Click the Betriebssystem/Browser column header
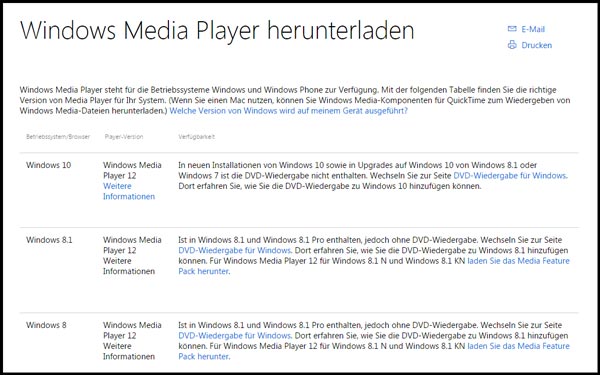This screenshot has width=600, height=375. pyautogui.click(x=58, y=137)
